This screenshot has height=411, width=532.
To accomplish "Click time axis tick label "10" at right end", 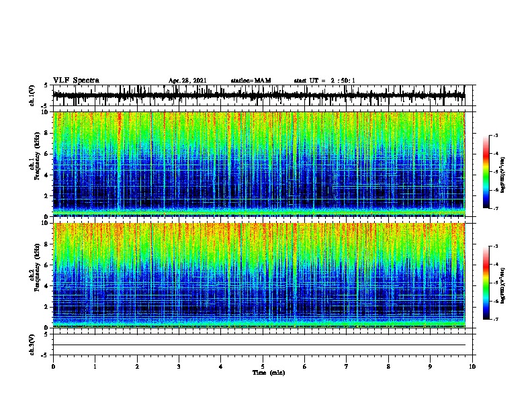I will (x=472, y=367).
